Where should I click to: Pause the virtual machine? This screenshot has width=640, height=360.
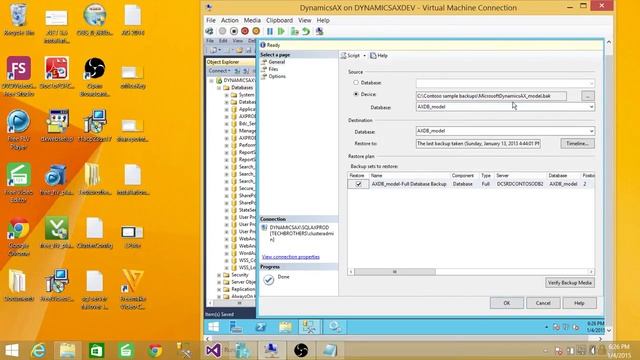pyautogui.click(x=270, y=31)
